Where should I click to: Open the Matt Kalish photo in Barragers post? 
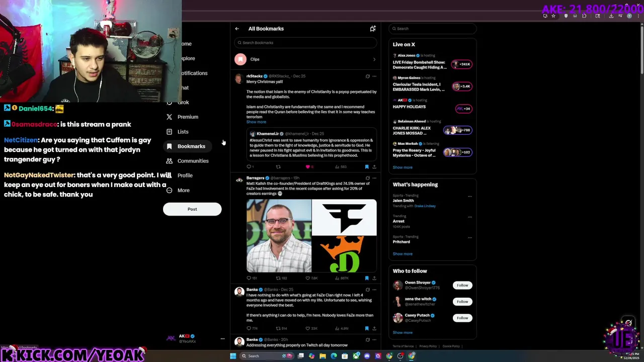point(279,236)
